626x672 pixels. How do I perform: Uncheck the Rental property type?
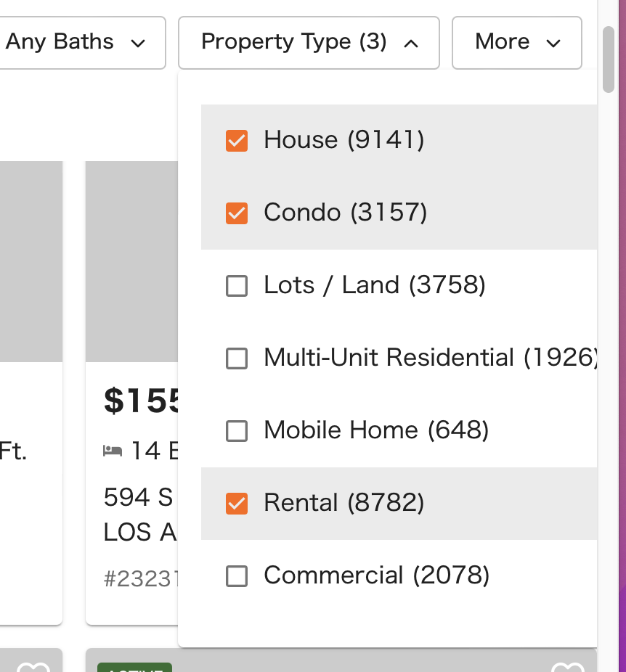click(x=237, y=504)
